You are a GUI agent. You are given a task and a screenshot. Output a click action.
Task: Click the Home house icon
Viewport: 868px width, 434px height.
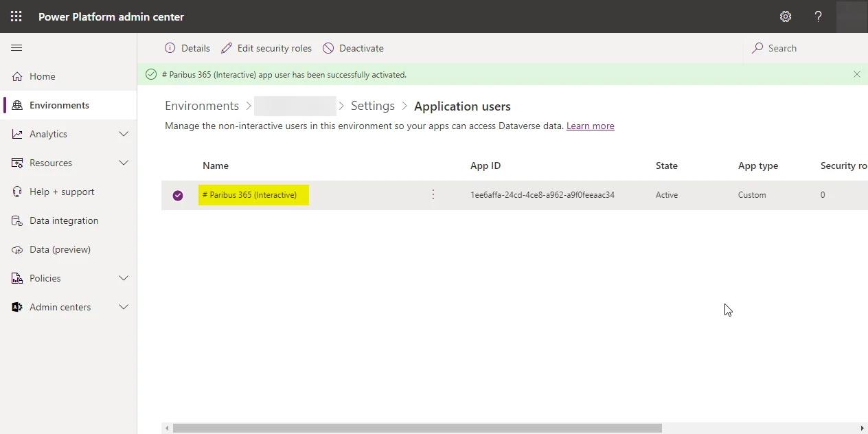click(x=17, y=76)
